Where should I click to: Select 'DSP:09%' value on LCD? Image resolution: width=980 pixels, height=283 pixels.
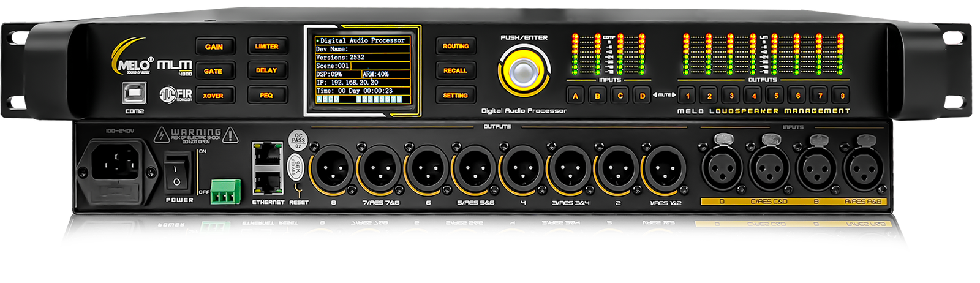[x=329, y=74]
